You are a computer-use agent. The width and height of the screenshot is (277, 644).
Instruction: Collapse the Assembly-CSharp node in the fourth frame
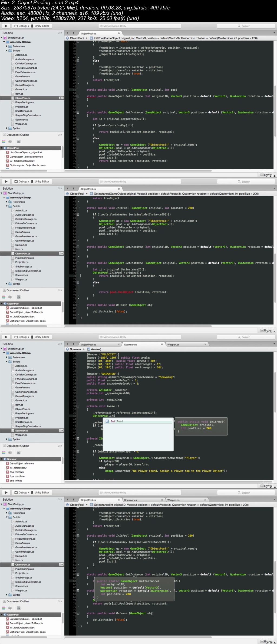click(x=4, y=508)
